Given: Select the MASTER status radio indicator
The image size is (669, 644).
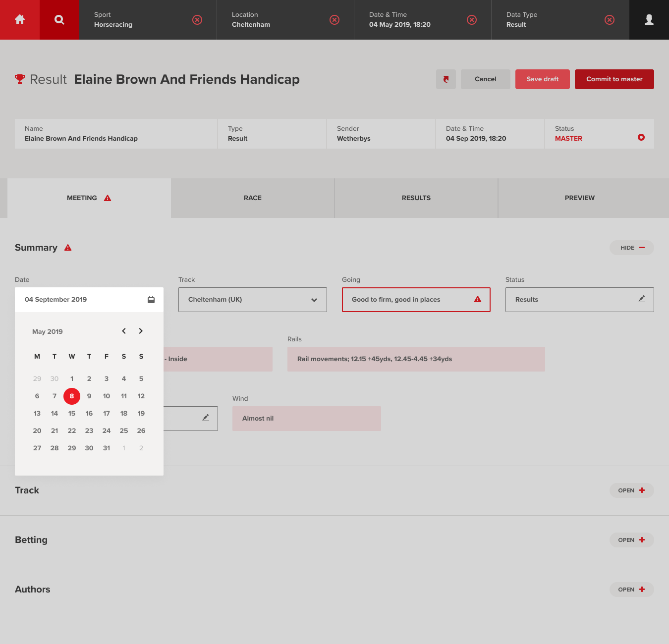Looking at the screenshot, I should (x=641, y=137).
